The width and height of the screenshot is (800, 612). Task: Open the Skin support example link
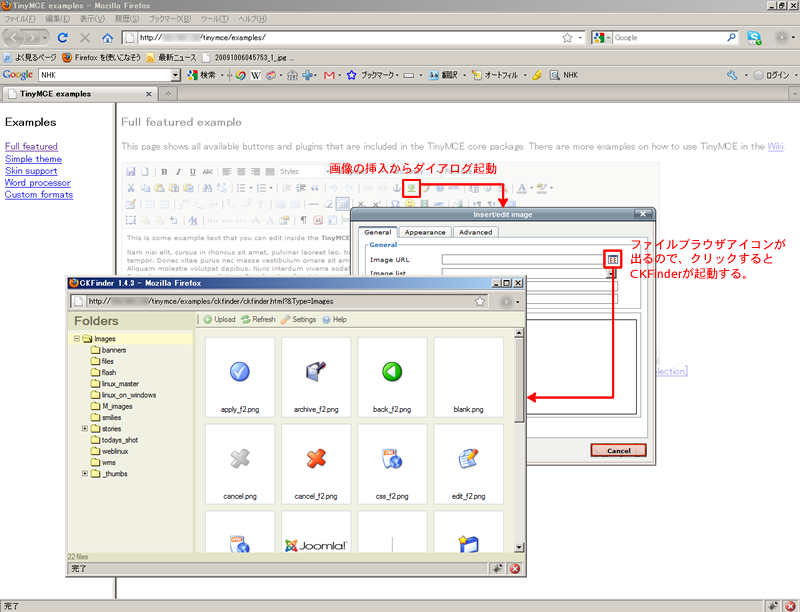pos(31,171)
